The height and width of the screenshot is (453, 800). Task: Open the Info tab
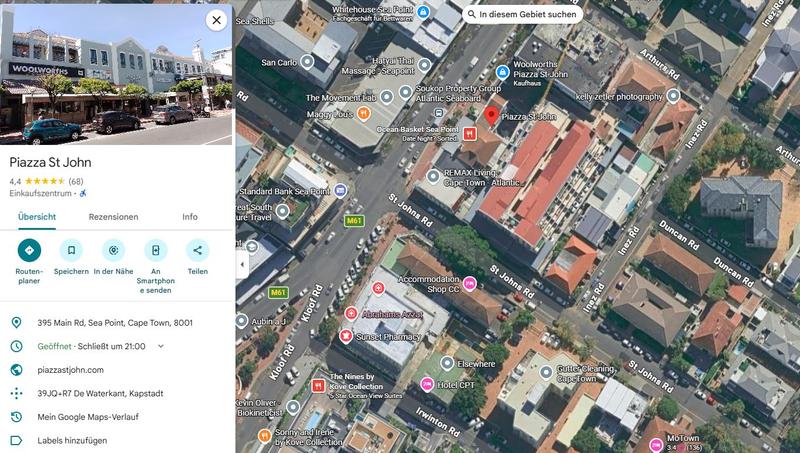click(190, 217)
